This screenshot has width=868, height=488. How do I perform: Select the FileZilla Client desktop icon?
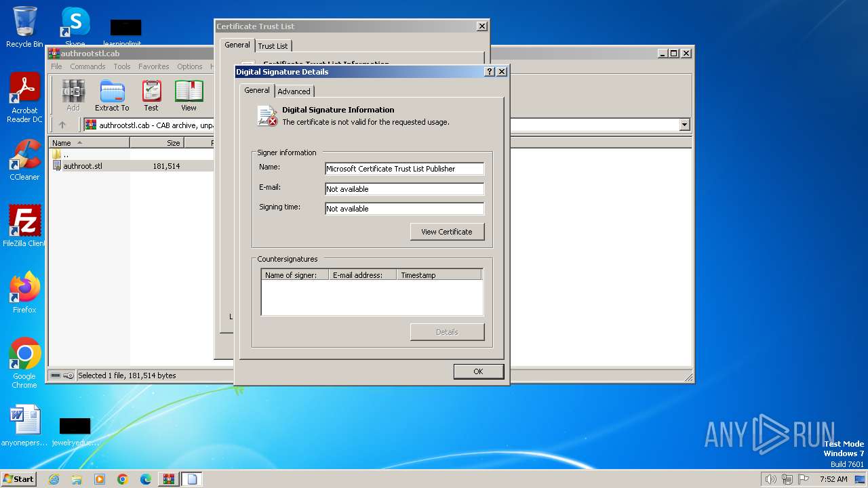pos(24,226)
